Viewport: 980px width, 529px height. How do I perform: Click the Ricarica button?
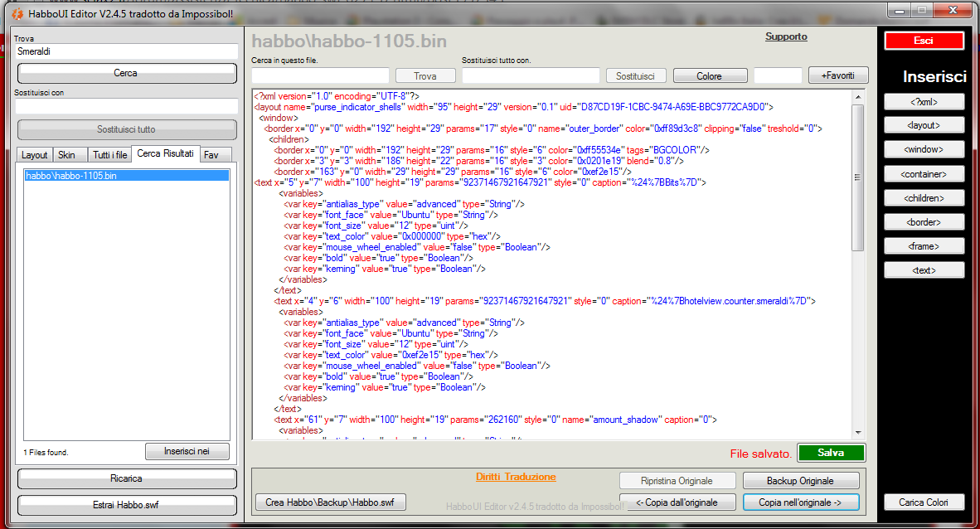pyautogui.click(x=127, y=478)
